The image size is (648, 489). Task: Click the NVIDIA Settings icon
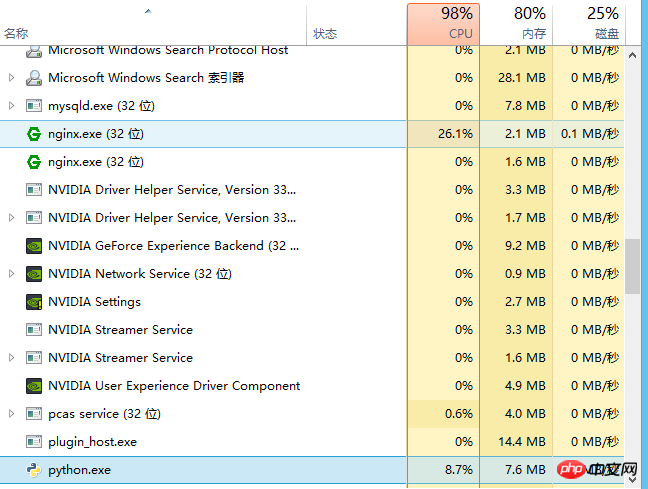(x=33, y=301)
